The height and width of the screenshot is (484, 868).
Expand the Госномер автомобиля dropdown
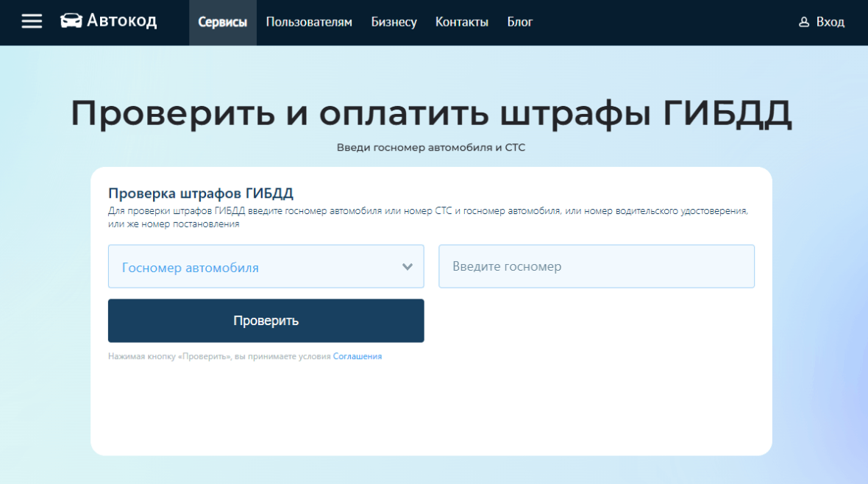point(266,266)
